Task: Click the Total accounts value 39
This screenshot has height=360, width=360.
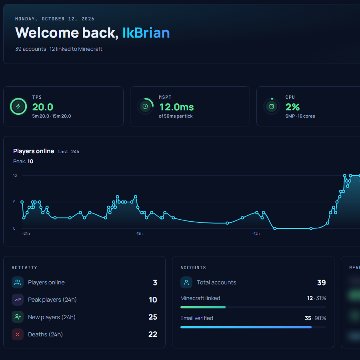Action: (322, 283)
